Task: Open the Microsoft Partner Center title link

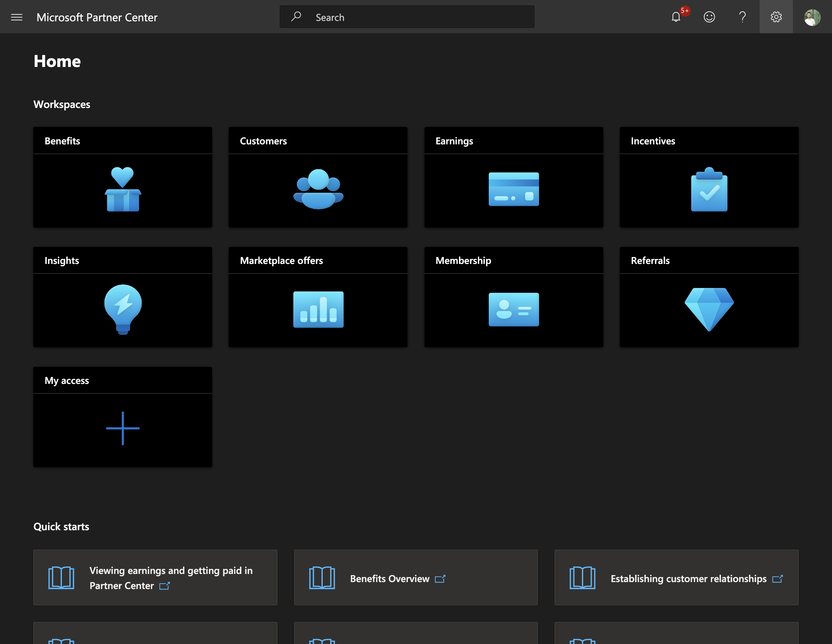Action: tap(97, 17)
